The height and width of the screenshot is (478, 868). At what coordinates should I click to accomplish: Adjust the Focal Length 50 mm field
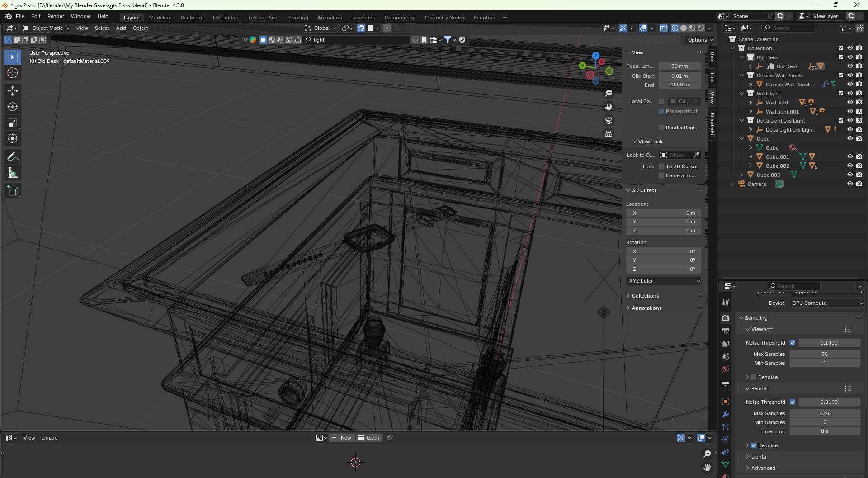[x=679, y=66]
